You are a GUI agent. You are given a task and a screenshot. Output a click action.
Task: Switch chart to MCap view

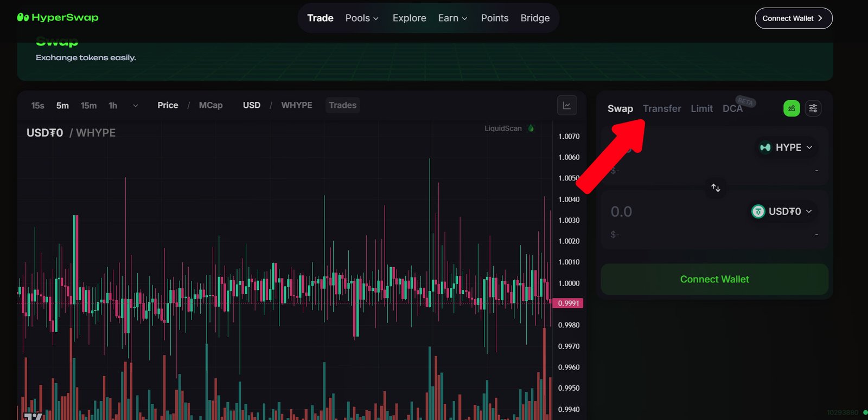[x=210, y=105]
